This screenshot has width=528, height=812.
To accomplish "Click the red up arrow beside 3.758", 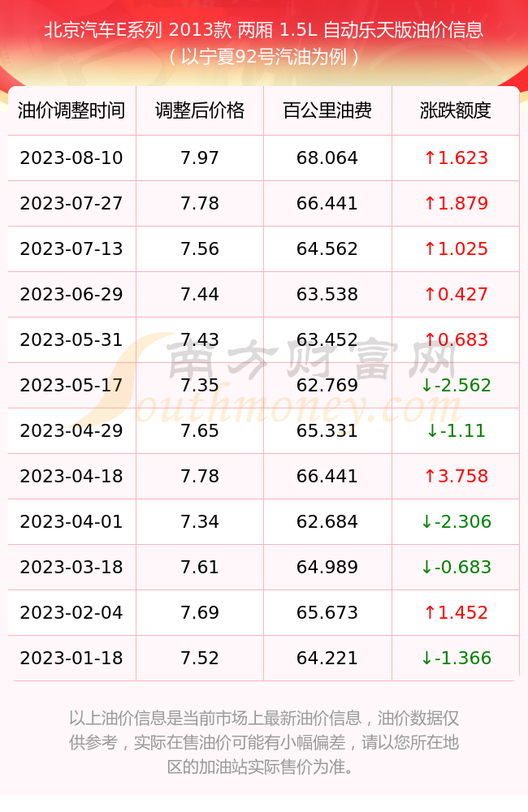I will 430,476.
